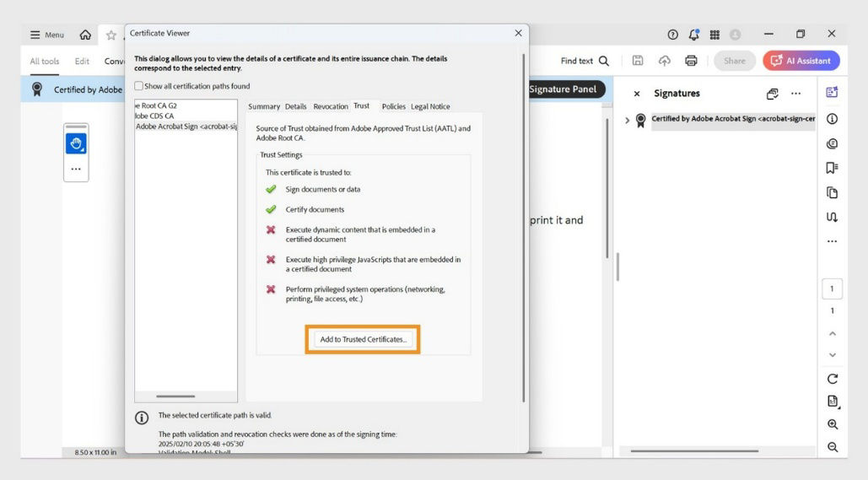868x480 pixels.
Task: Toggle Show all certification paths found checkbox
Action: pyautogui.click(x=139, y=86)
